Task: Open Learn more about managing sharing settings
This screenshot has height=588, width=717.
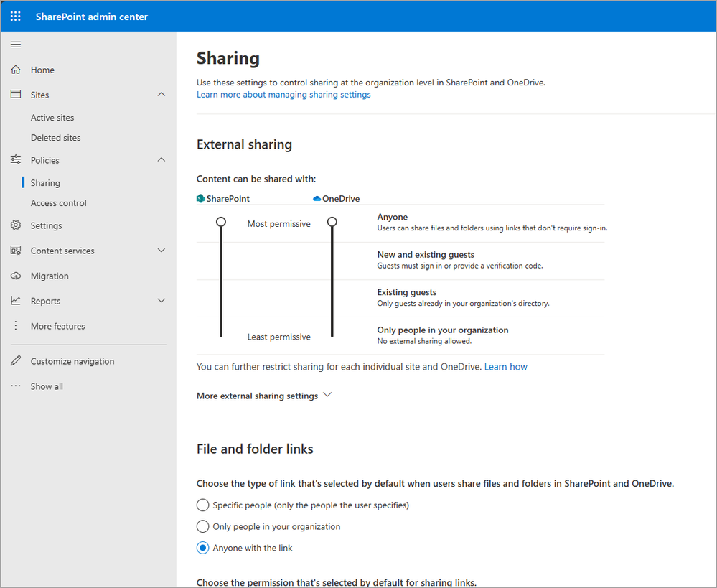Action: pos(283,94)
